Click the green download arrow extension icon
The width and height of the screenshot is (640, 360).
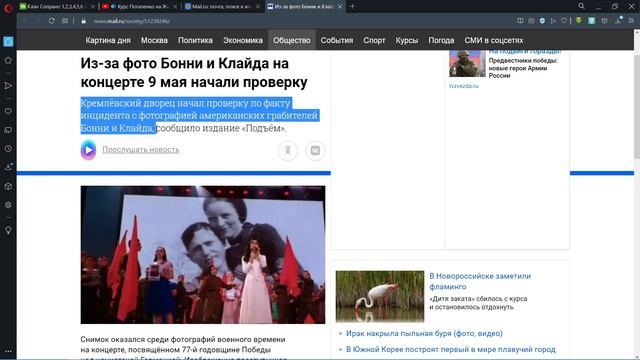pos(579,20)
